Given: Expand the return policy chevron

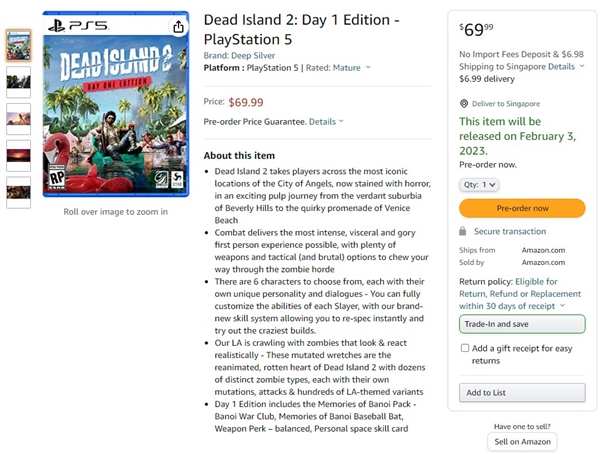Looking at the screenshot, I should tap(562, 305).
